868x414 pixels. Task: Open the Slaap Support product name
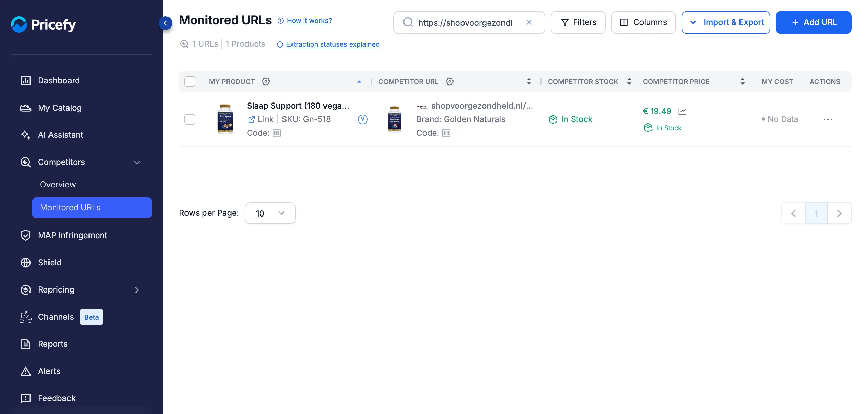298,106
